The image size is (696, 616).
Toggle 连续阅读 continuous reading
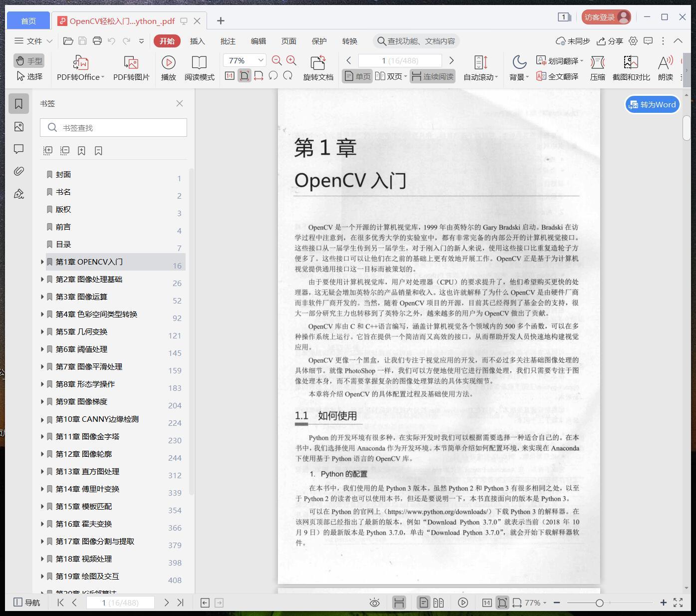click(x=433, y=76)
